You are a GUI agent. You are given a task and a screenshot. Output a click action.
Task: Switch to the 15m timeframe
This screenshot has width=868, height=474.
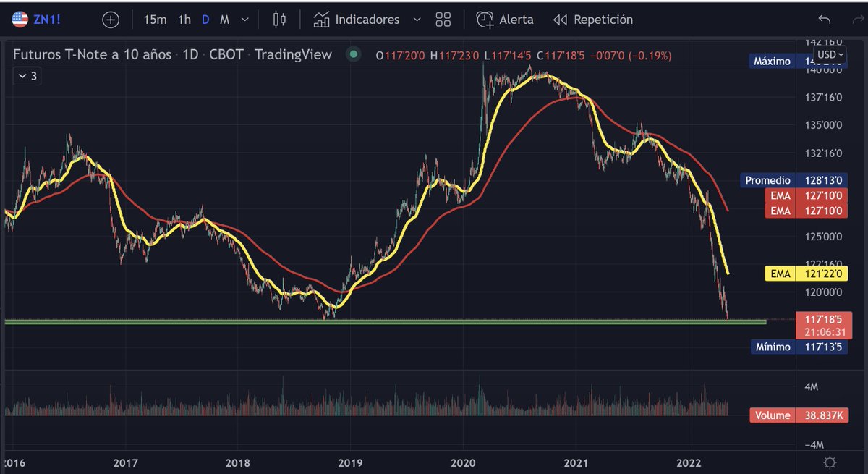pyautogui.click(x=155, y=20)
